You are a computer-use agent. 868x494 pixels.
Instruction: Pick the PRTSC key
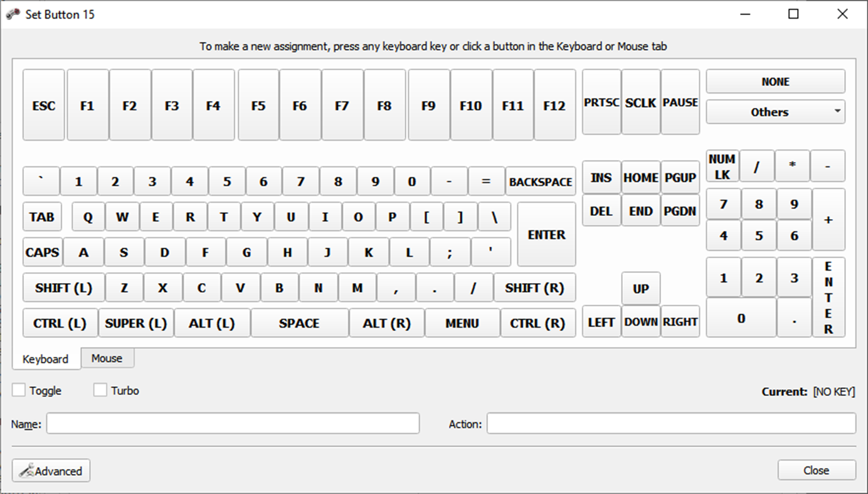(x=601, y=103)
